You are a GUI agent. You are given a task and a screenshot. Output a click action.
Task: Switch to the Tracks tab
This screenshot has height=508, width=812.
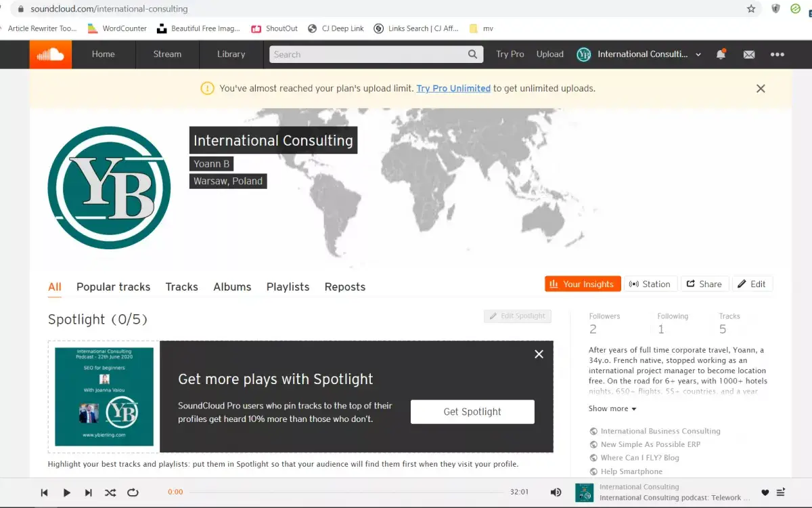click(x=182, y=287)
